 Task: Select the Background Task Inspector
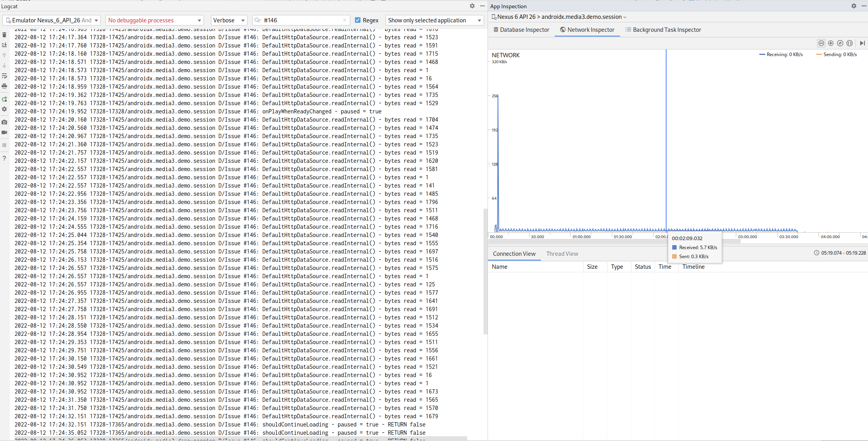point(663,29)
